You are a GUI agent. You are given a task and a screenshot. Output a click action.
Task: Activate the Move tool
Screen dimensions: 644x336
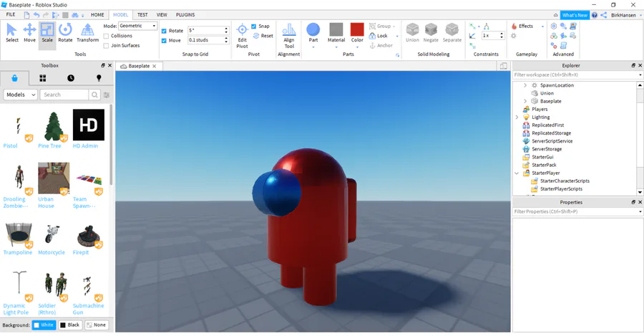click(x=29, y=33)
